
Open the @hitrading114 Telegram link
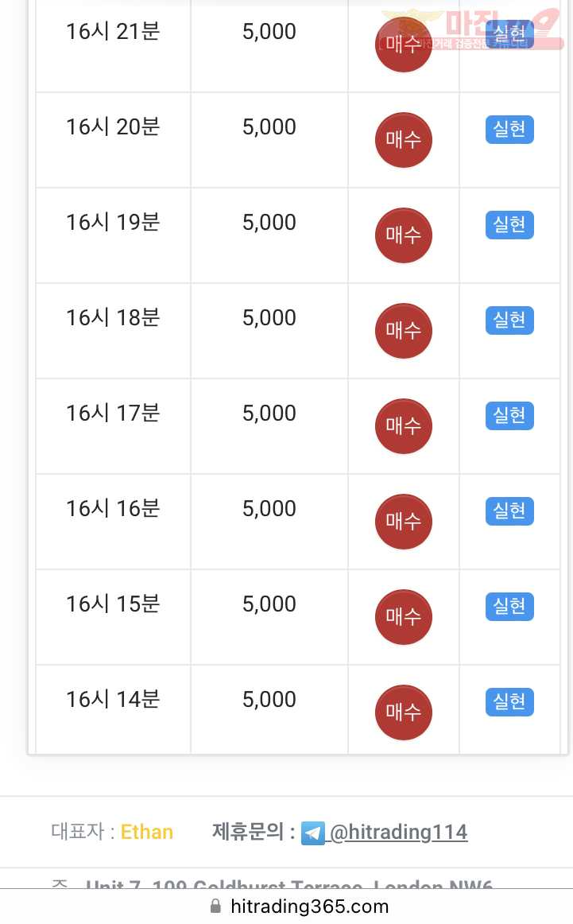coord(398,832)
